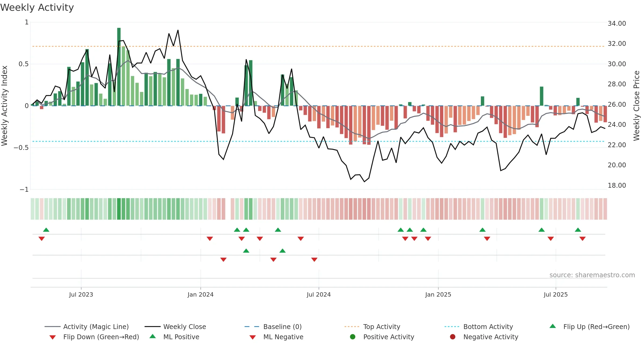Toggle ML Negative legend entry
644x362 pixels.
[x=276, y=337]
